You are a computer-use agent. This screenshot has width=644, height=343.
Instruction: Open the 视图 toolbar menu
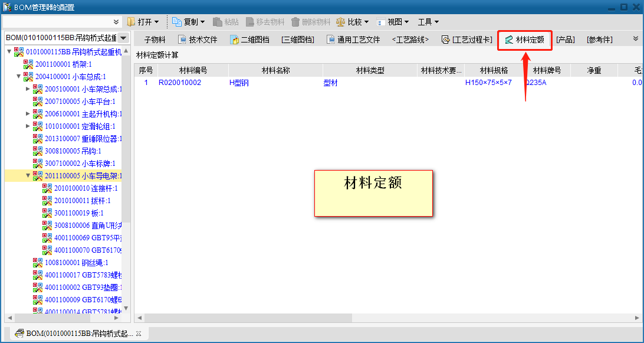tap(393, 22)
